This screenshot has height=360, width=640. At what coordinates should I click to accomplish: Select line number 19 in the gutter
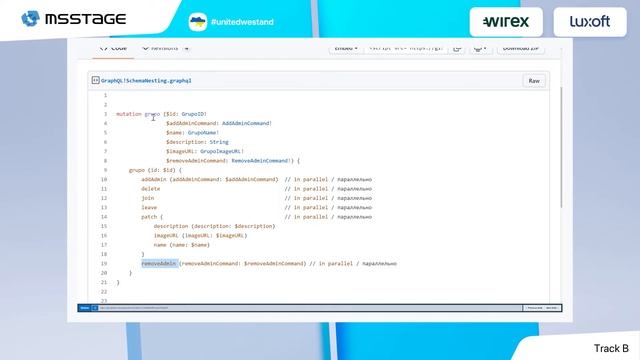coord(104,264)
